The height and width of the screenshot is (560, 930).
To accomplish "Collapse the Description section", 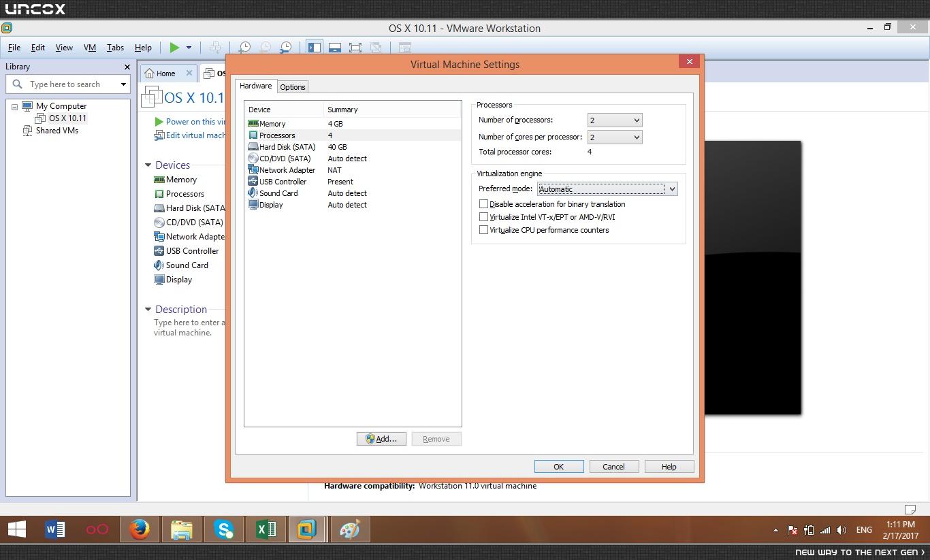I will [148, 310].
